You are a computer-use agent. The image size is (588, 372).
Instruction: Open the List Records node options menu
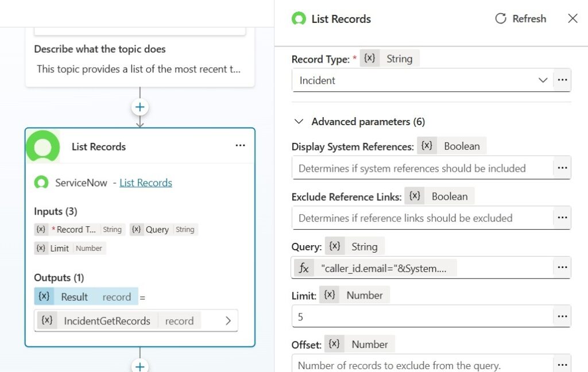pyautogui.click(x=241, y=145)
